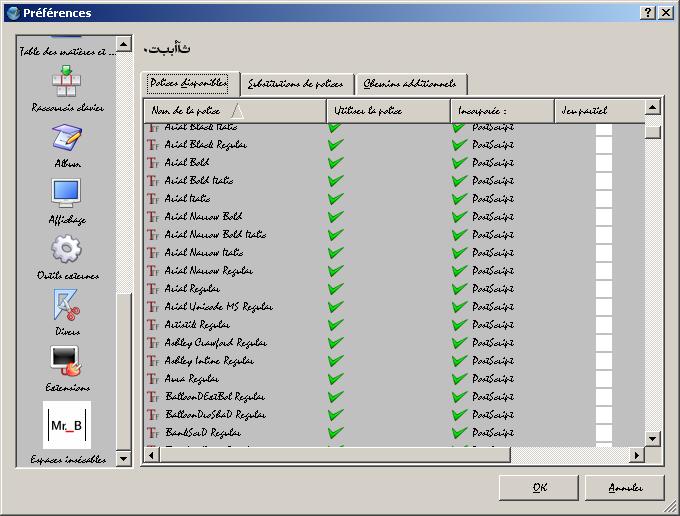Click the Outils externes gear icon
Image resolution: width=680 pixels, height=516 pixels.
click(67, 250)
